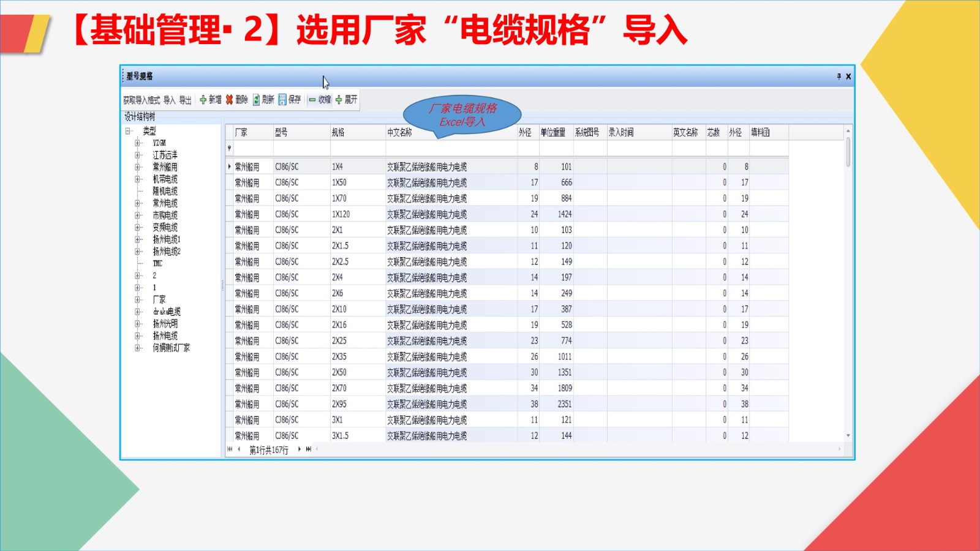The image size is (980, 551).
Task: Expand the tree using 展开
Action: point(346,100)
